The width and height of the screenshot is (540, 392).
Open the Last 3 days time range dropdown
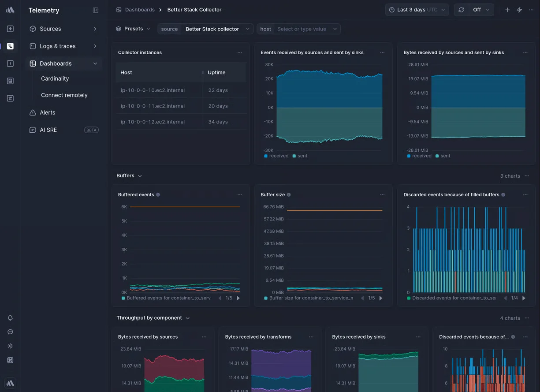pyautogui.click(x=416, y=10)
